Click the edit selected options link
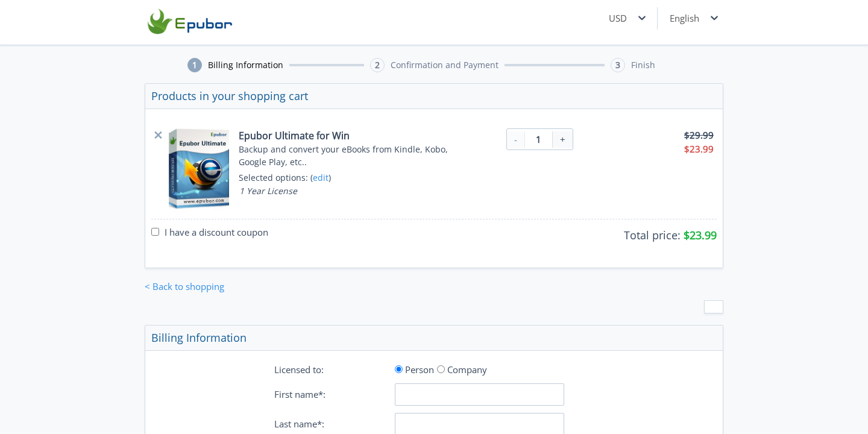Image resolution: width=868 pixels, height=434 pixels. [x=321, y=178]
